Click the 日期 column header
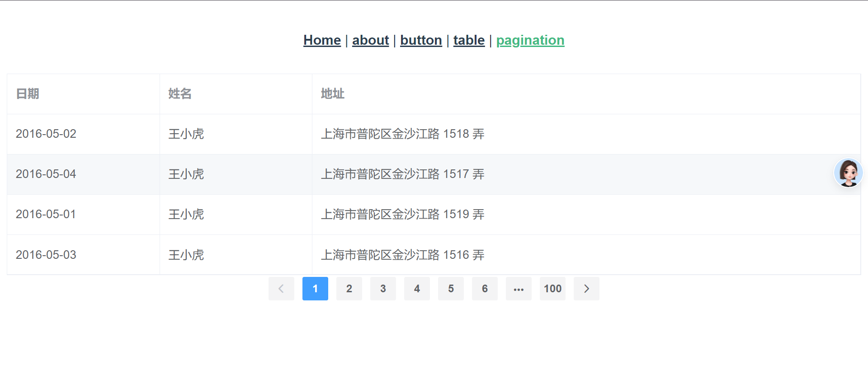 [x=28, y=94]
